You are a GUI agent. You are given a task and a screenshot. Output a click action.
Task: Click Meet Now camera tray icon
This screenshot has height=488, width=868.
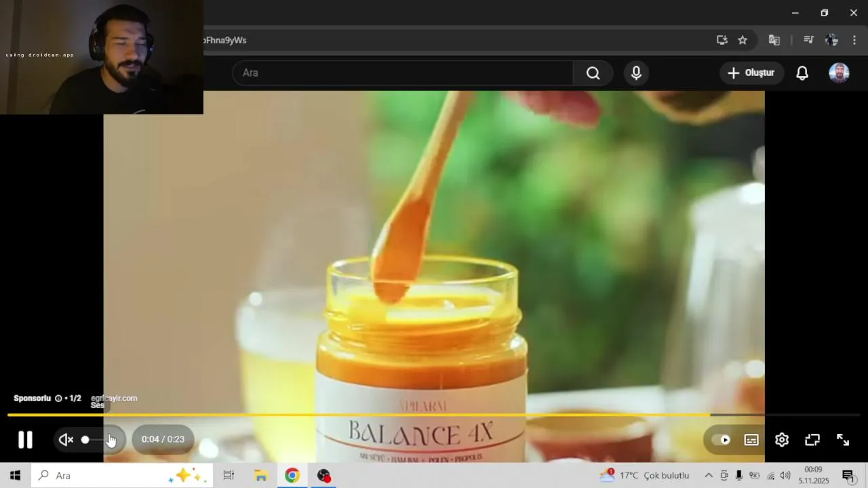coord(724,476)
